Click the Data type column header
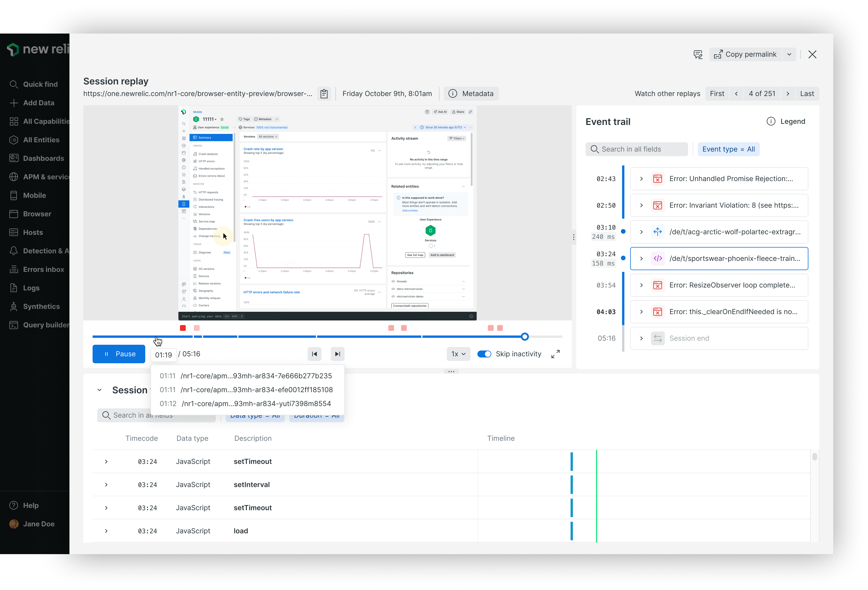Screen dimensions: 868x590 (x=192, y=438)
